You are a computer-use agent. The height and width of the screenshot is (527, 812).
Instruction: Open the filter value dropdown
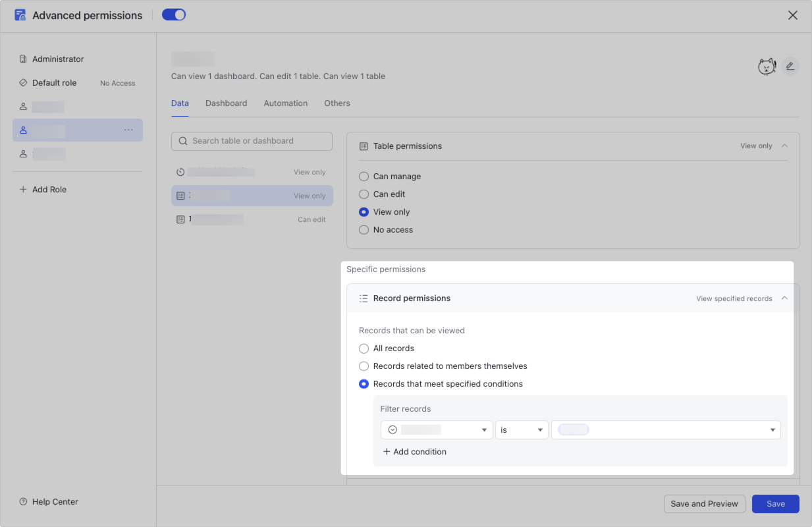(x=666, y=430)
